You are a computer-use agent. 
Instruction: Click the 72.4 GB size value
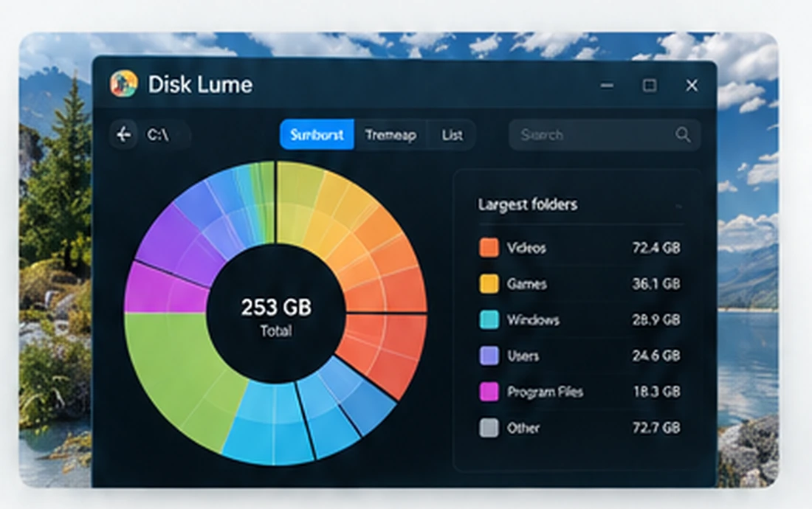[x=656, y=248]
